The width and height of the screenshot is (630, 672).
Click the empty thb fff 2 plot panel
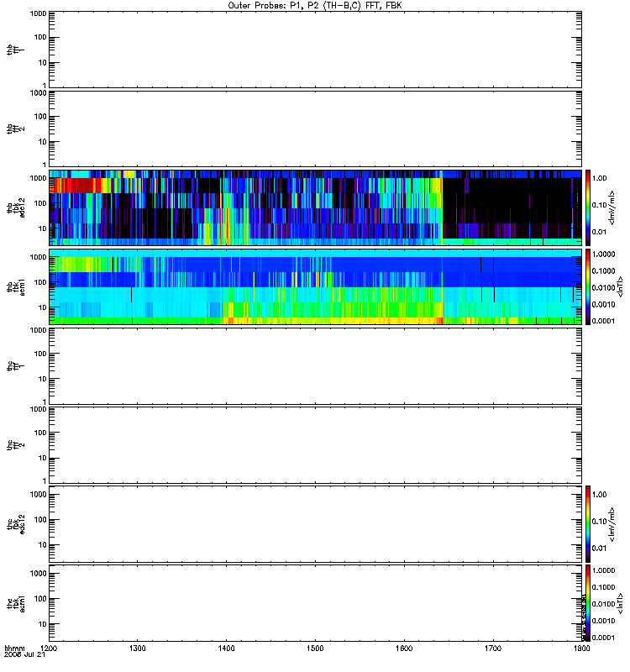pyautogui.click(x=316, y=129)
